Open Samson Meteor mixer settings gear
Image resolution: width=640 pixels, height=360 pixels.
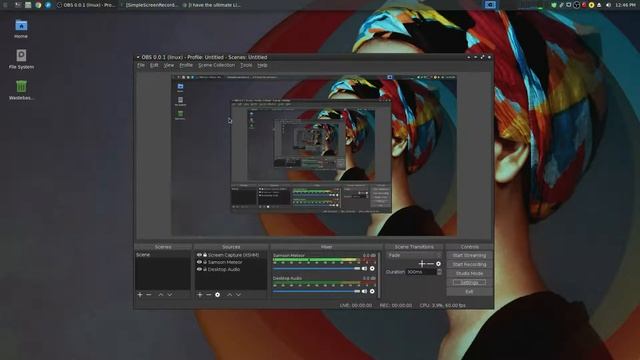[372, 269]
